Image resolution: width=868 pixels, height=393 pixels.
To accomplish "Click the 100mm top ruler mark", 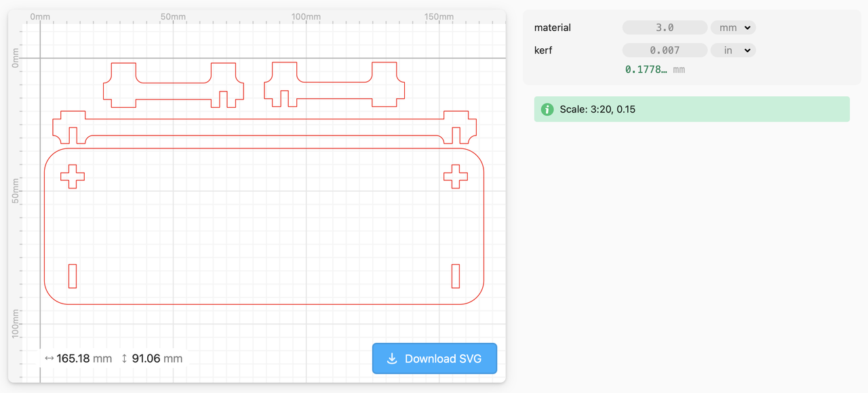I will (x=307, y=16).
